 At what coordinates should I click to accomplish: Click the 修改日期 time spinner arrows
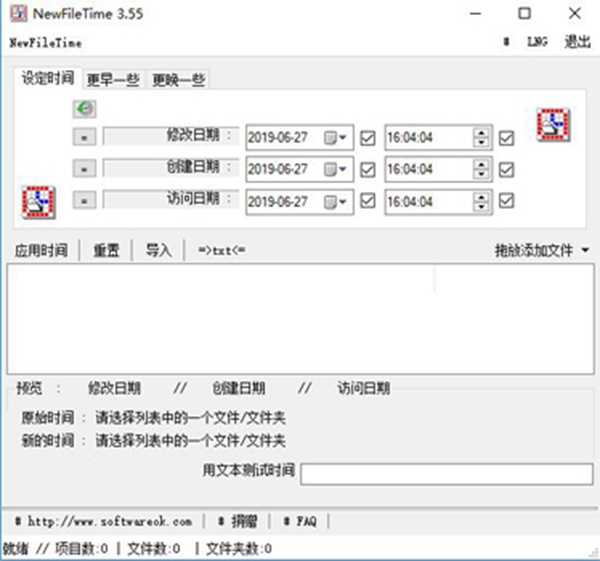click(x=481, y=137)
